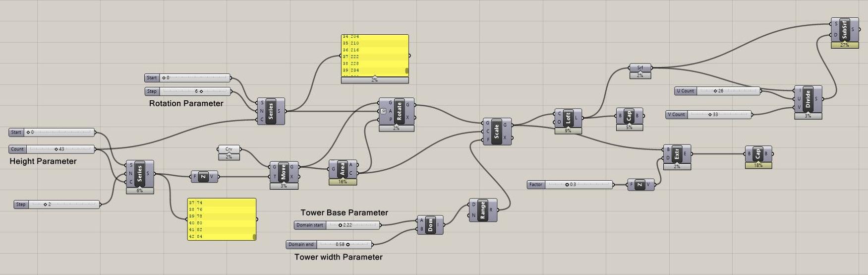Select the Srf surface parameter

[x=640, y=68]
